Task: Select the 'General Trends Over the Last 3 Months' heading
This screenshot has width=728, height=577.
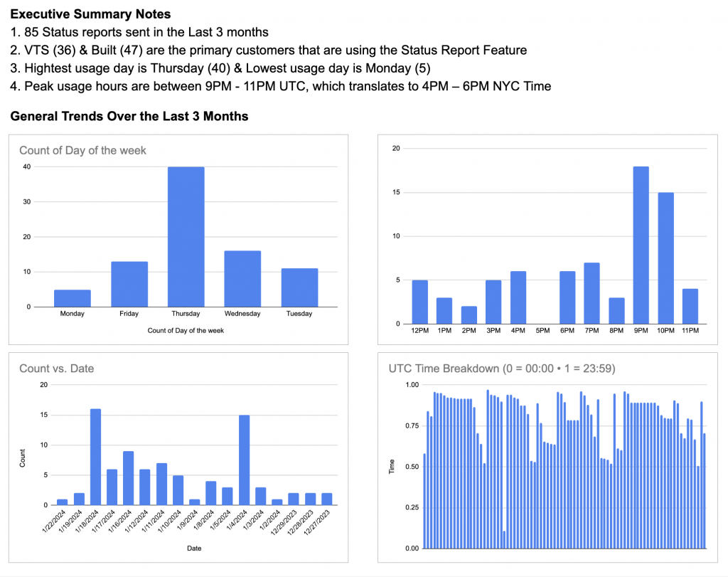Action: pyautogui.click(x=129, y=116)
